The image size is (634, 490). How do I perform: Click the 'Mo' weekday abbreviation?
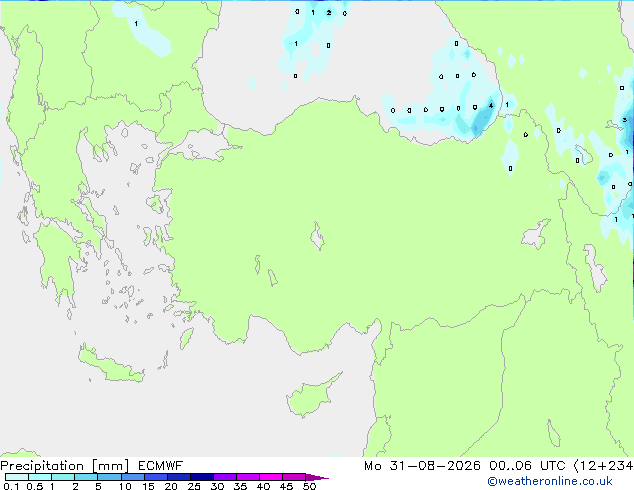[372, 466]
